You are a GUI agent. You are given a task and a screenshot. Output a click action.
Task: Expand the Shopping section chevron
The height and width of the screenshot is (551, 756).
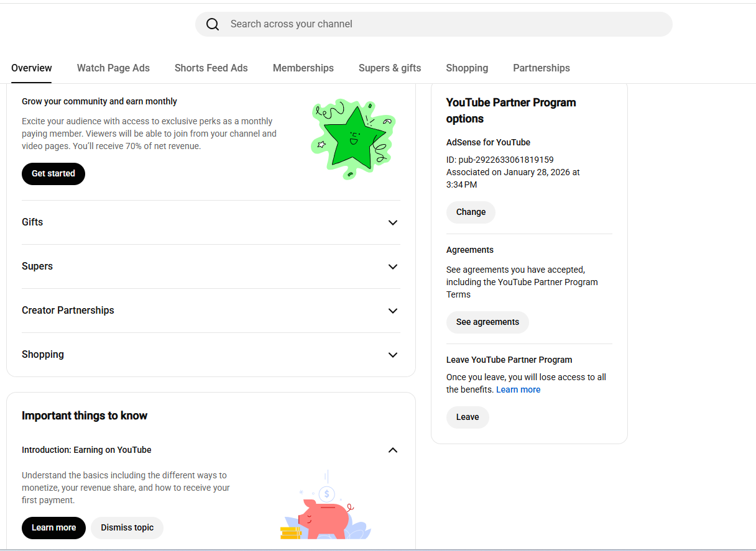[x=393, y=355]
